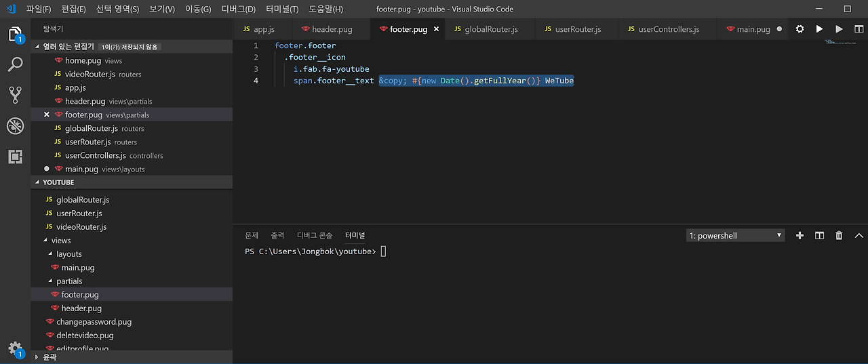The width and height of the screenshot is (868, 364).
Task: Open the Explorer view in activity bar
Action: pos(15,34)
